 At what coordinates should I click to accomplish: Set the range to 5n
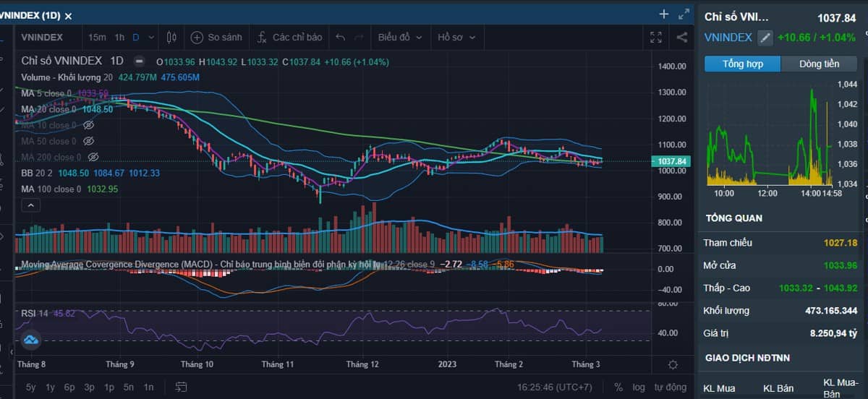pos(128,387)
